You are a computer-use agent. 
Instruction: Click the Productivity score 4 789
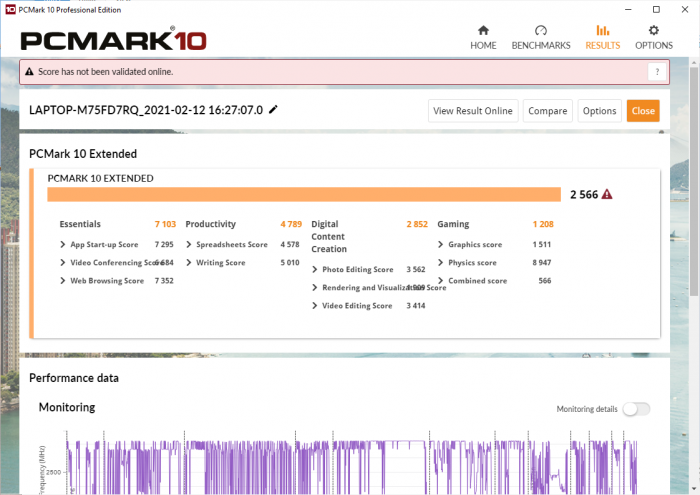(x=291, y=224)
